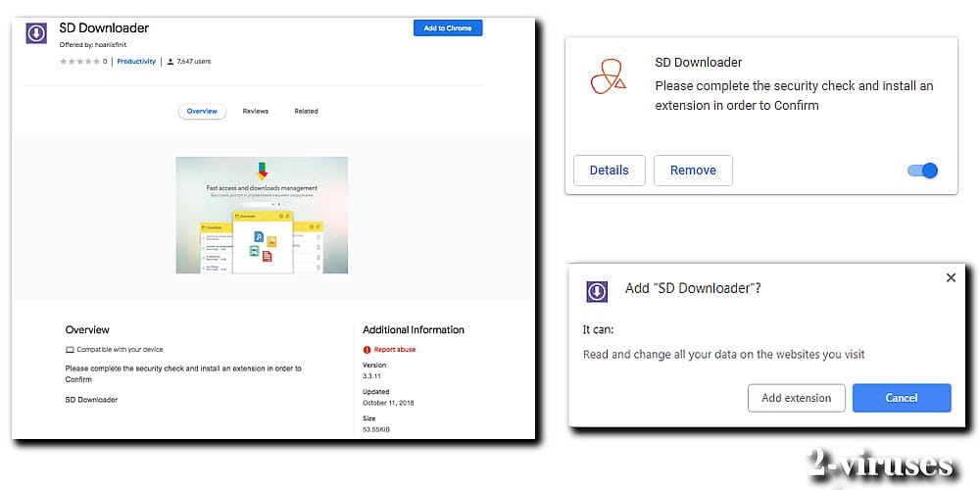Click the users count person icon
The width and height of the screenshot is (980, 490).
[170, 61]
